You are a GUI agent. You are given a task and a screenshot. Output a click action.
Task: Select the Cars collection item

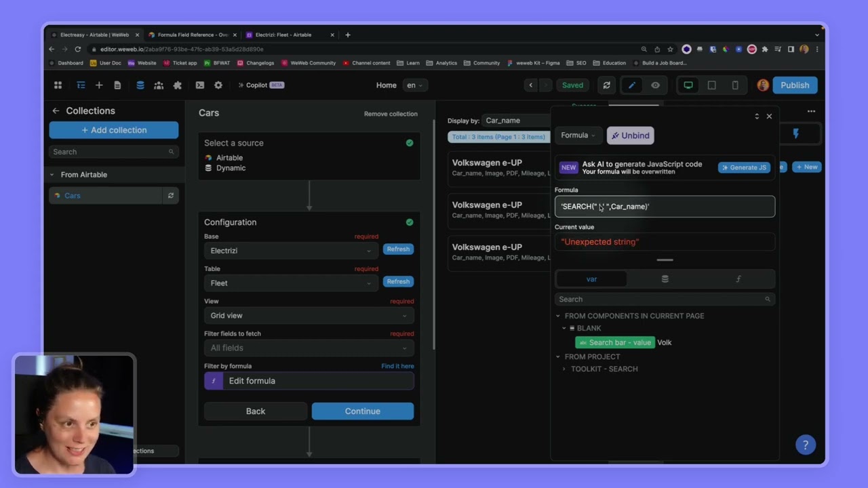(x=105, y=196)
